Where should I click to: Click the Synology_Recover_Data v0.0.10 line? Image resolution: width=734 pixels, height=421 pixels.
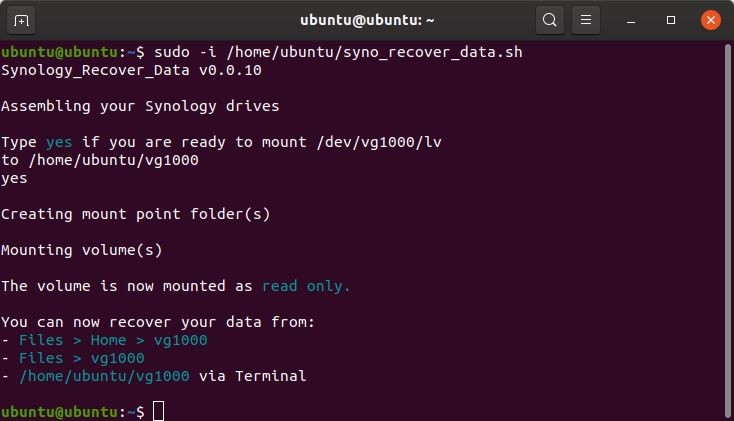[x=132, y=70]
